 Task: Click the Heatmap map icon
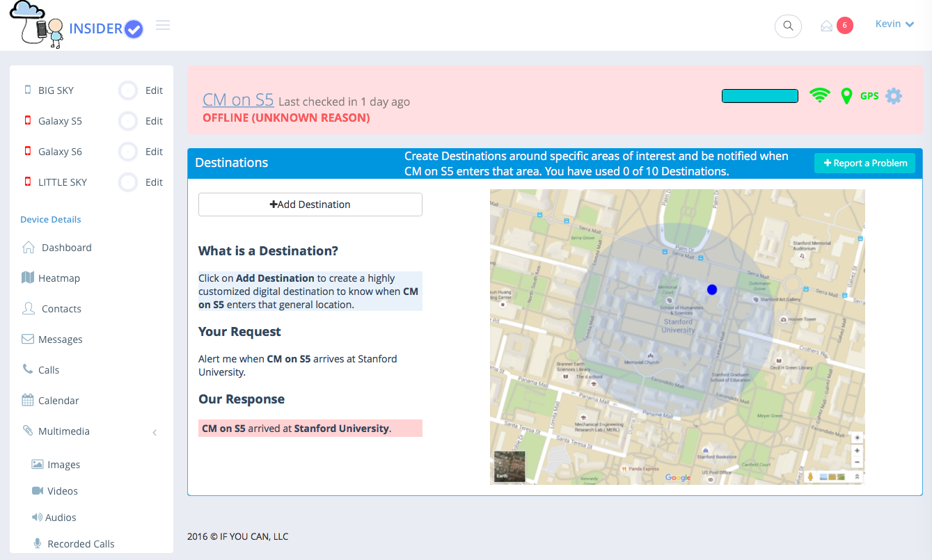pyautogui.click(x=28, y=278)
